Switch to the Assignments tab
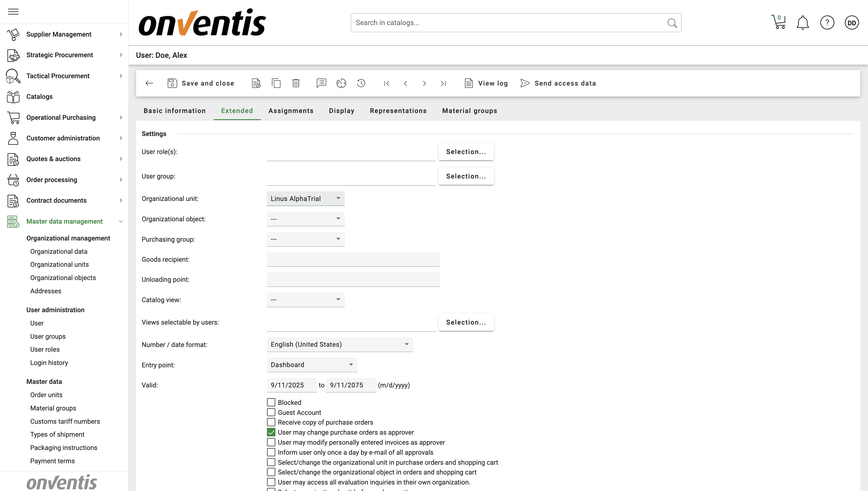 (x=291, y=111)
